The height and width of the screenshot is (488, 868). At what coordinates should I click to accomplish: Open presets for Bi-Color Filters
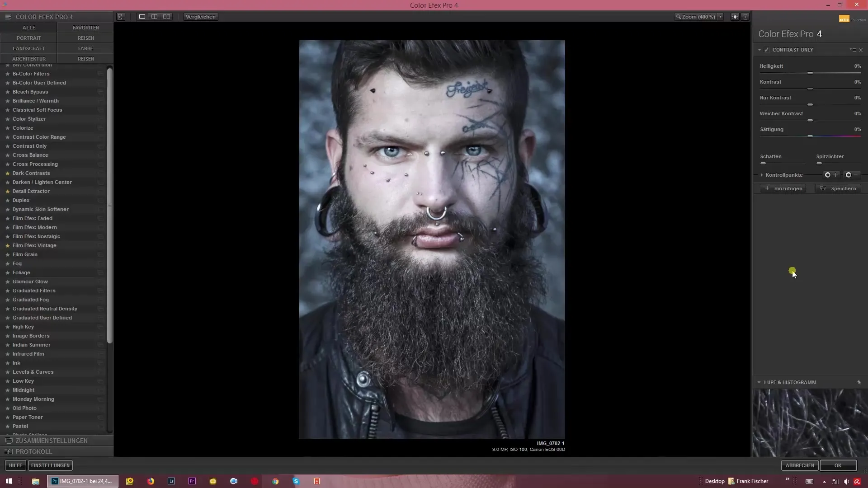click(x=100, y=74)
